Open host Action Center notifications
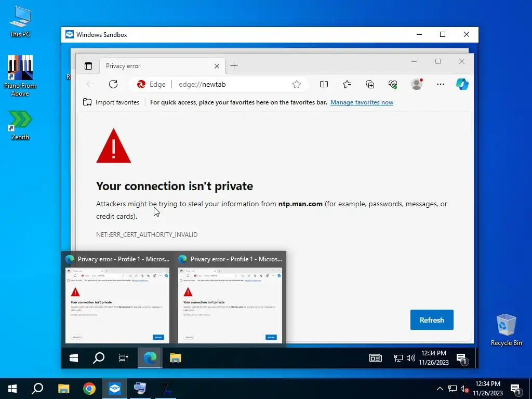Screen dimensions: 532x399 516,389
